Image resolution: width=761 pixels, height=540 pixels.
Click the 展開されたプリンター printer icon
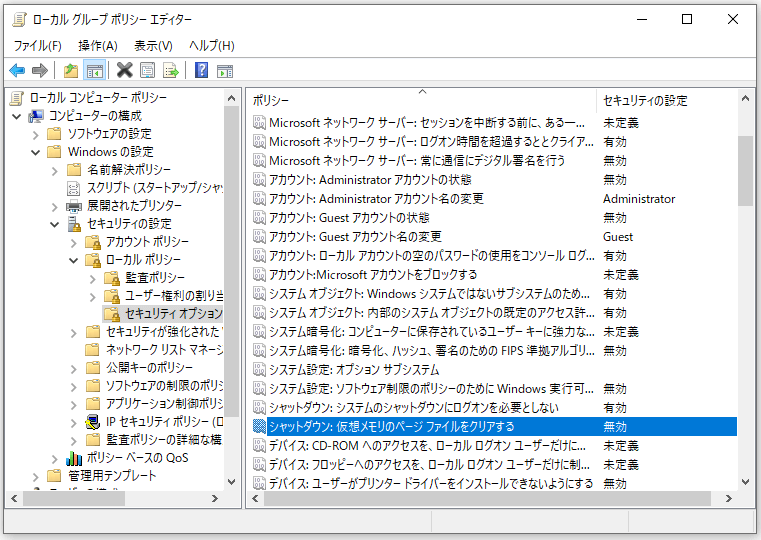pyautogui.click(x=74, y=206)
